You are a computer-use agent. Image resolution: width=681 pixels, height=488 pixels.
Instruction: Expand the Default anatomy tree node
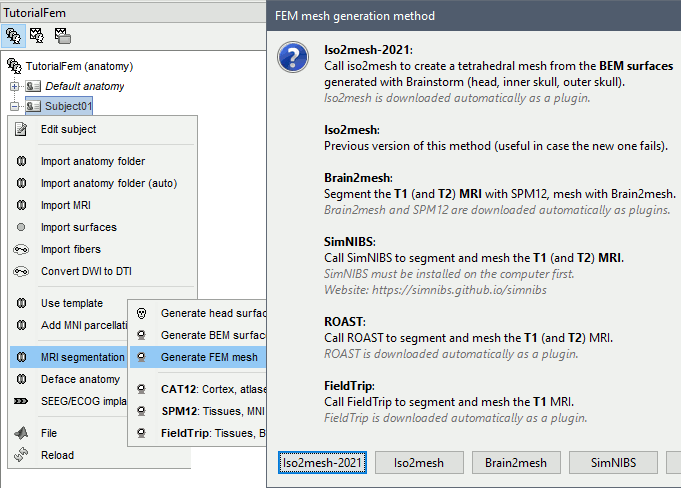pos(15,87)
